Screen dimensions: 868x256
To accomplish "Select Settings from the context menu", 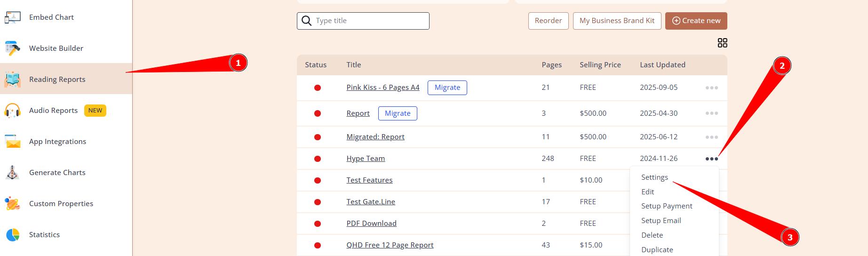I will tap(654, 177).
